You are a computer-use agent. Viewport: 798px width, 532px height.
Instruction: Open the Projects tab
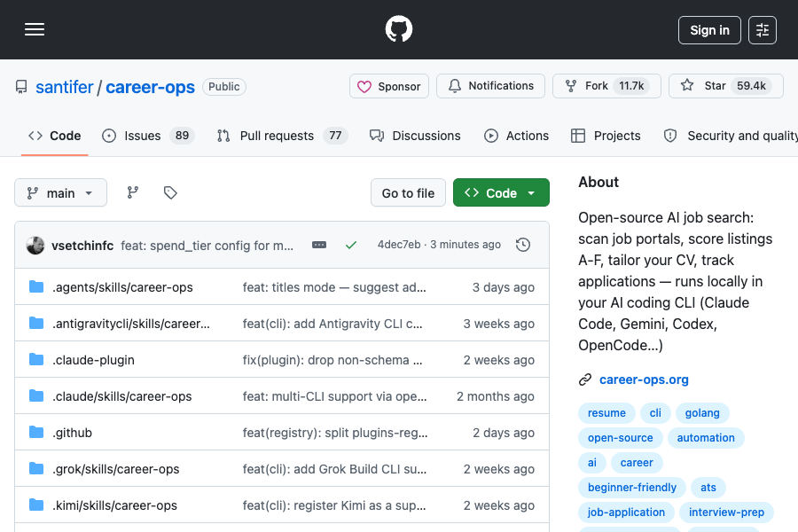tap(606, 136)
